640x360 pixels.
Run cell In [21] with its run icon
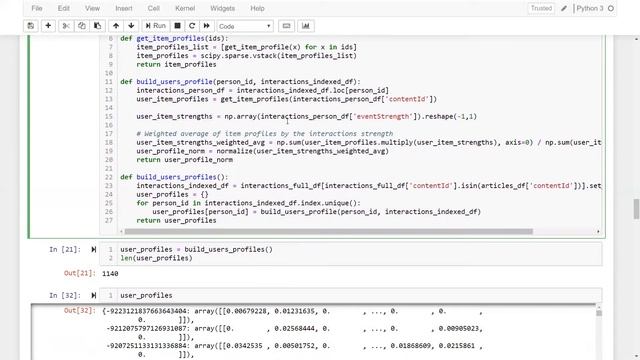pos(93,249)
